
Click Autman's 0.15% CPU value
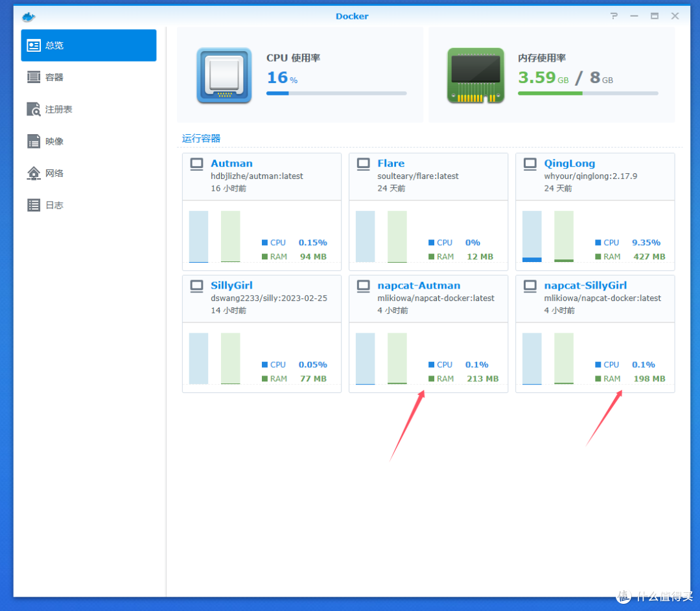point(312,243)
